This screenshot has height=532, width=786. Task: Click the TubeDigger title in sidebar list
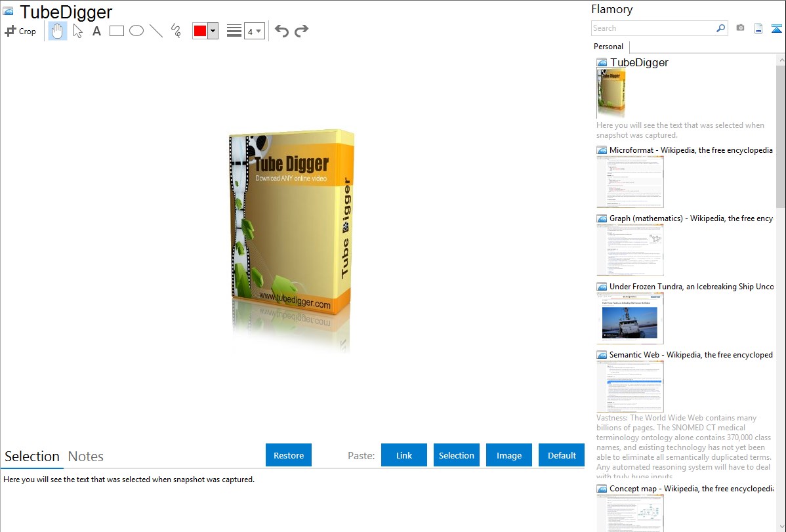[639, 63]
